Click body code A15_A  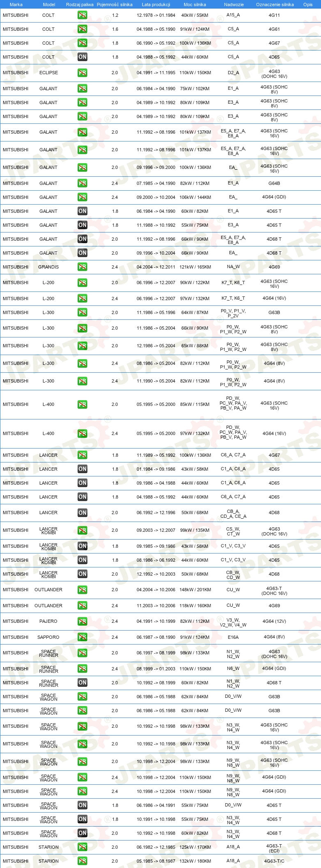click(233, 15)
